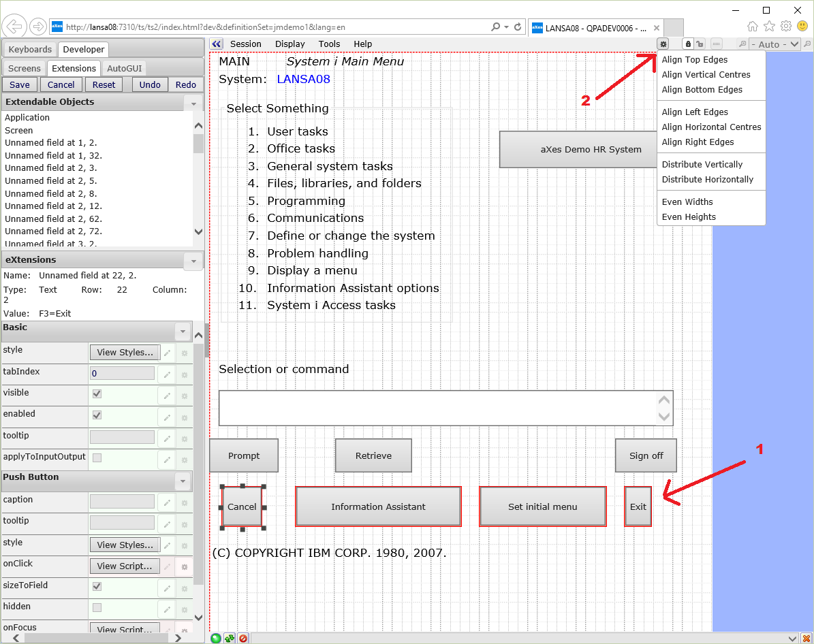This screenshot has width=814, height=644.
Task: Click the Information Assistant button
Action: tap(378, 506)
